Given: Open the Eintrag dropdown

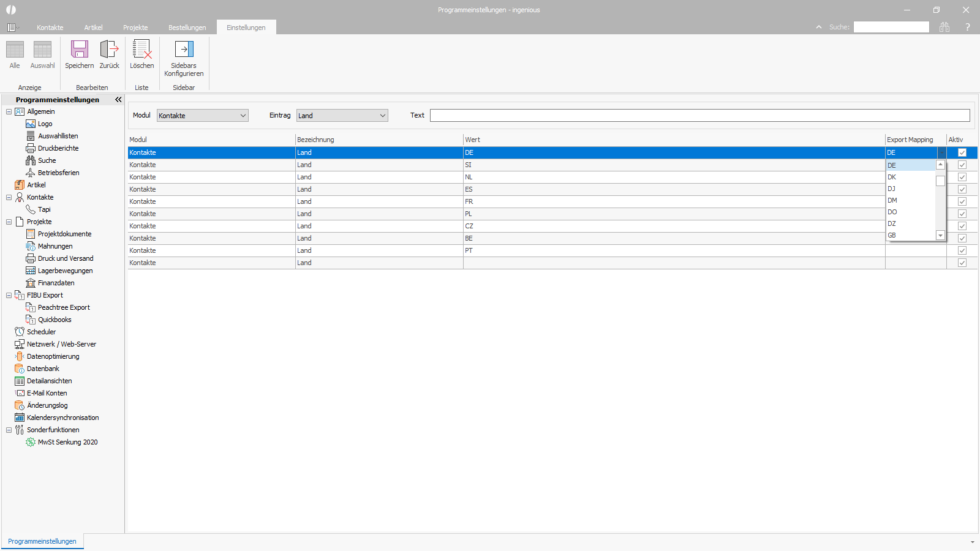Looking at the screenshot, I should pyautogui.click(x=342, y=115).
